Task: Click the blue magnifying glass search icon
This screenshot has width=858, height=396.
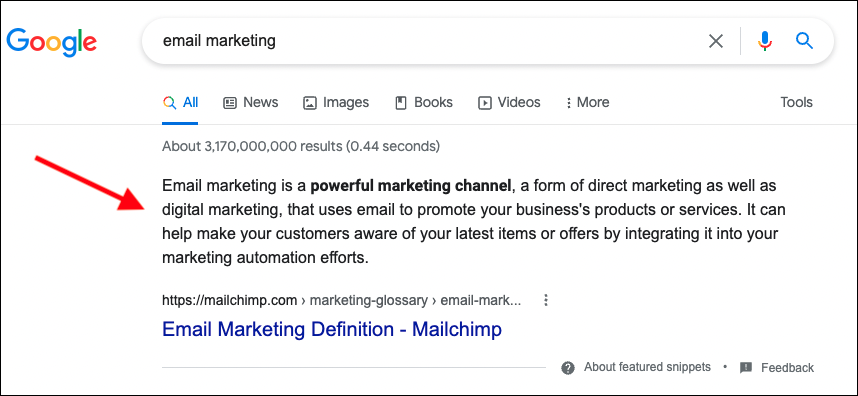Action: click(x=804, y=40)
